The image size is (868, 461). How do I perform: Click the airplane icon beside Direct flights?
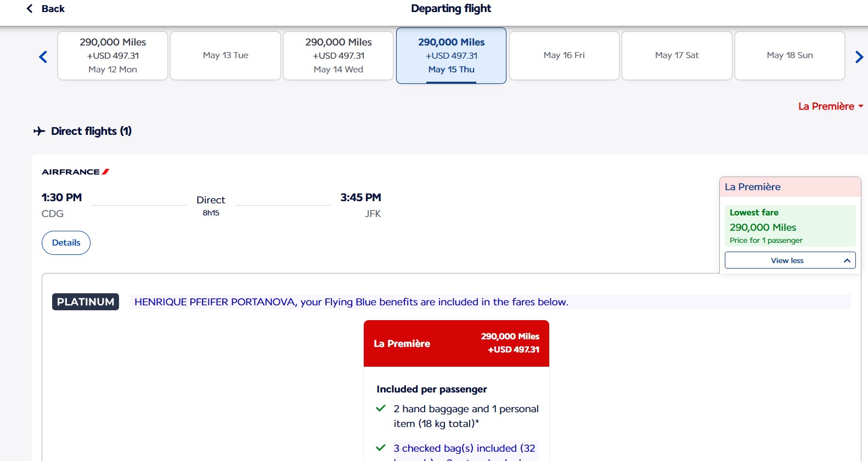click(39, 131)
